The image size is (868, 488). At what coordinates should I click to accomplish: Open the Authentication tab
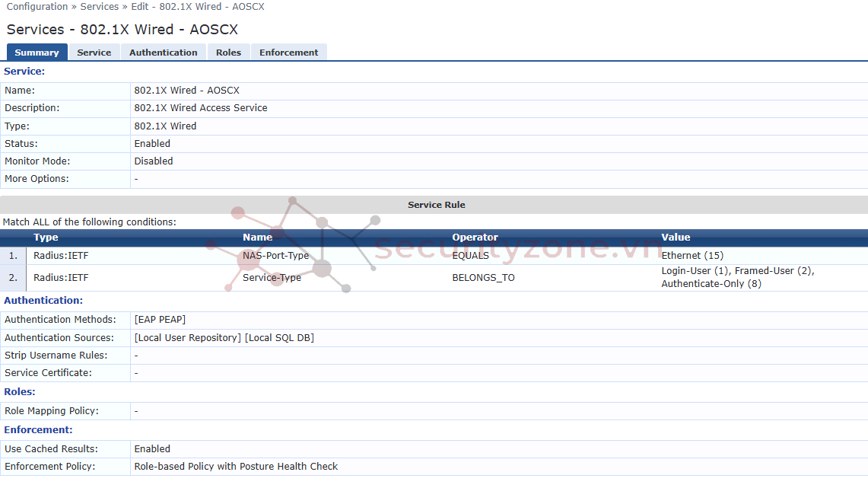(x=163, y=52)
